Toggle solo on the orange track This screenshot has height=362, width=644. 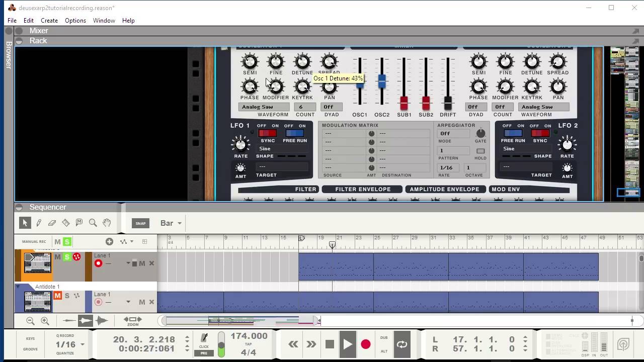[x=67, y=257]
